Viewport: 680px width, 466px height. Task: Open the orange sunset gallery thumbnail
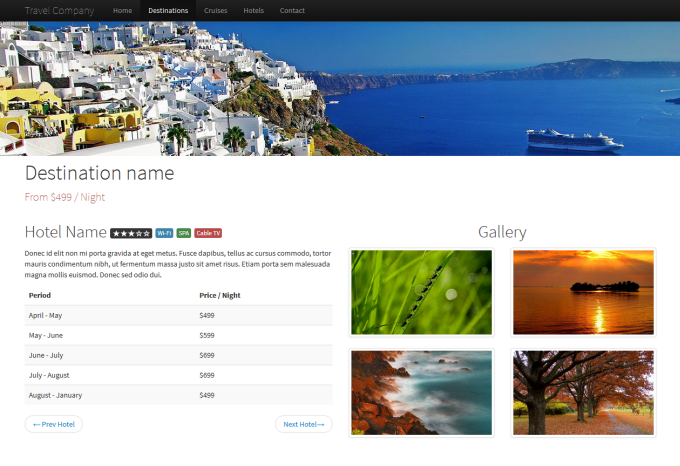[583, 292]
